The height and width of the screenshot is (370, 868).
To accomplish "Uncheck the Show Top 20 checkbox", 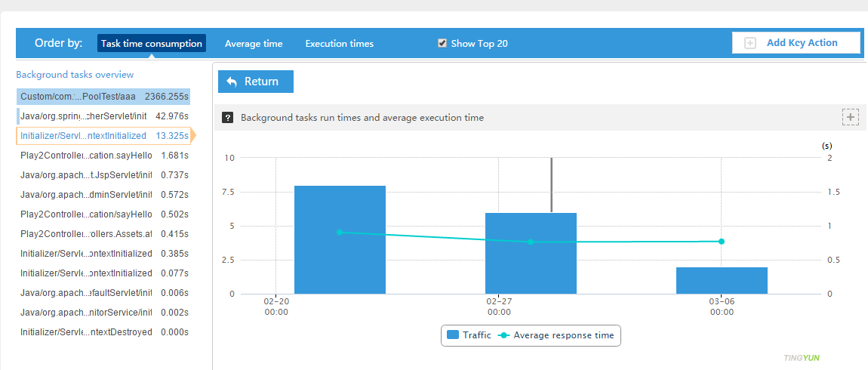I will (442, 43).
